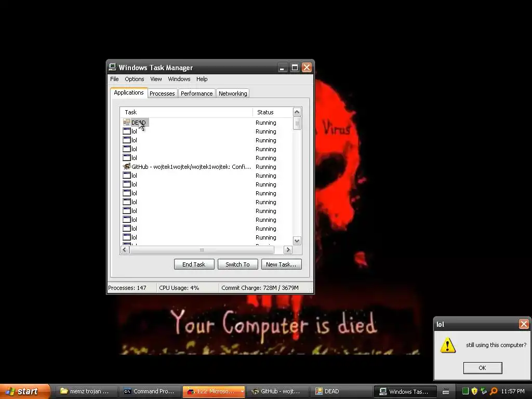
Task: Click the Processes: 147 status text
Action: [127, 288]
